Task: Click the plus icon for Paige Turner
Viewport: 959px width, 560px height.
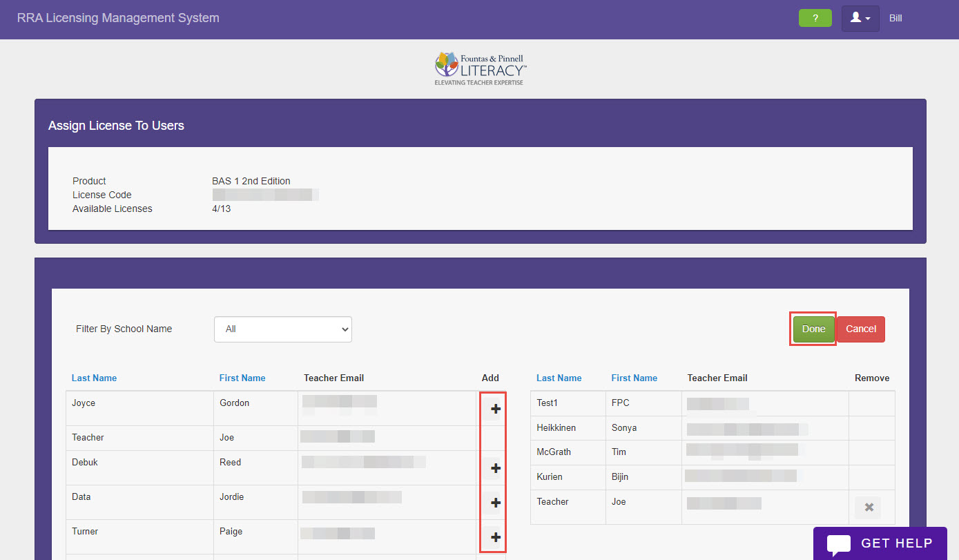Action: tap(494, 537)
